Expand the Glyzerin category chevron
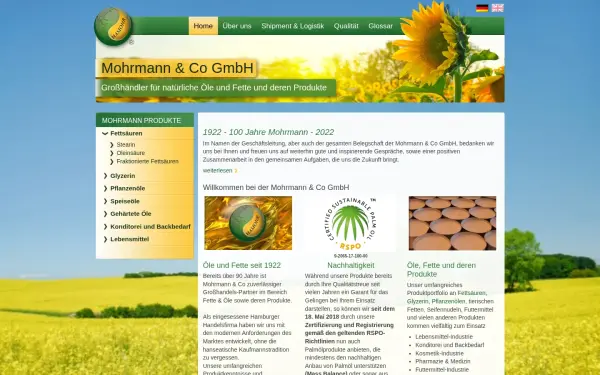Viewport: 600px width, 375px height. (105, 176)
